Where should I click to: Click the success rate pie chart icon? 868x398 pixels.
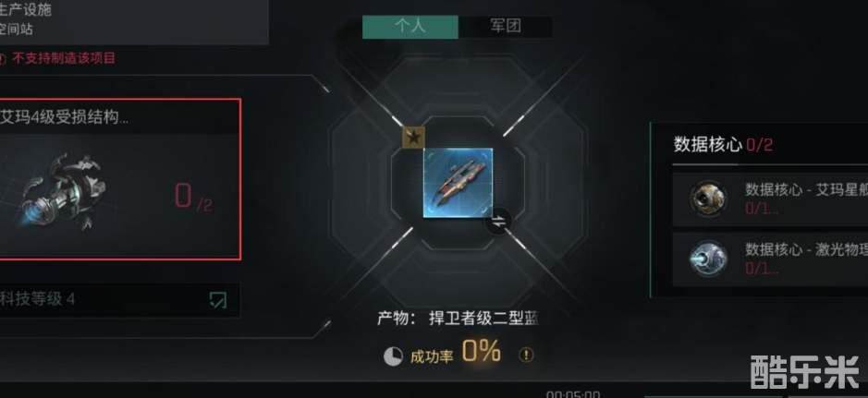pos(393,356)
